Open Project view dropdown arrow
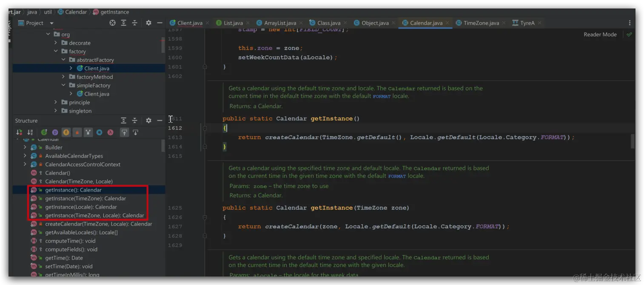This screenshot has height=285, width=644. point(52,23)
